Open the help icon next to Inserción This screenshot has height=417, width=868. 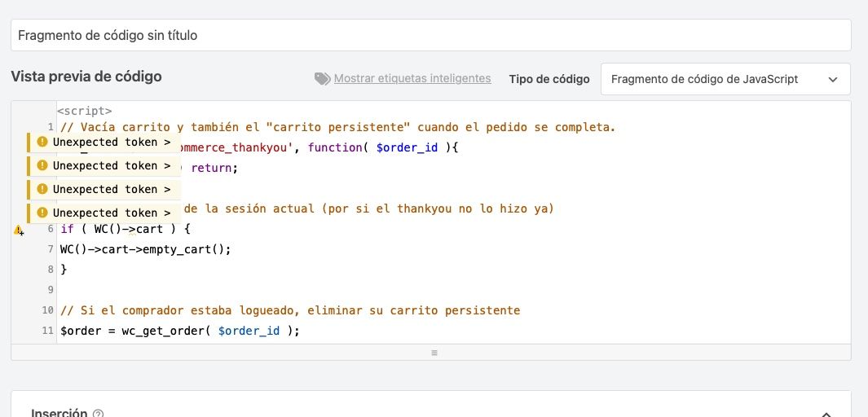click(99, 414)
